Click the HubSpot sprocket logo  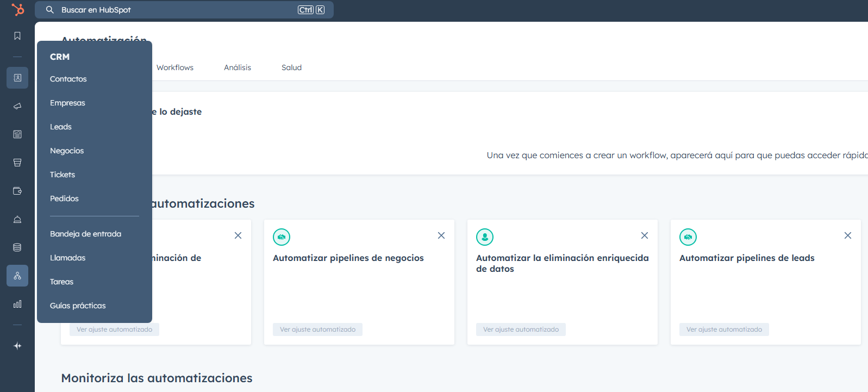click(17, 10)
